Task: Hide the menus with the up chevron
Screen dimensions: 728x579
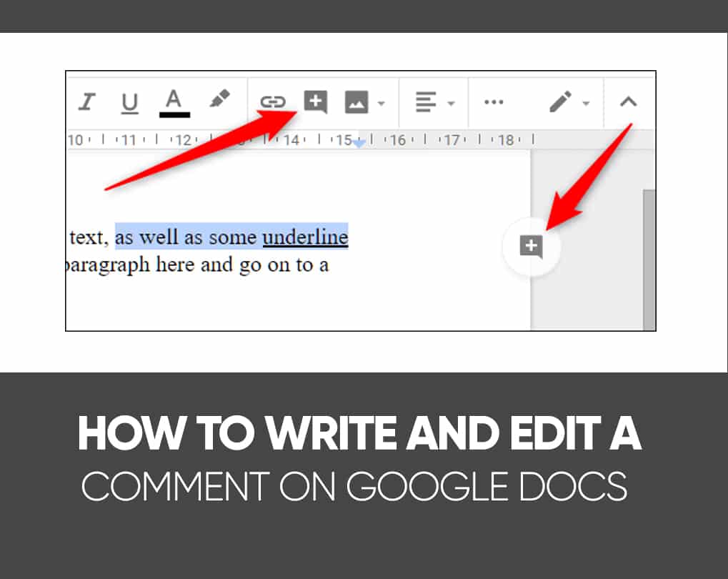Action: [x=628, y=102]
